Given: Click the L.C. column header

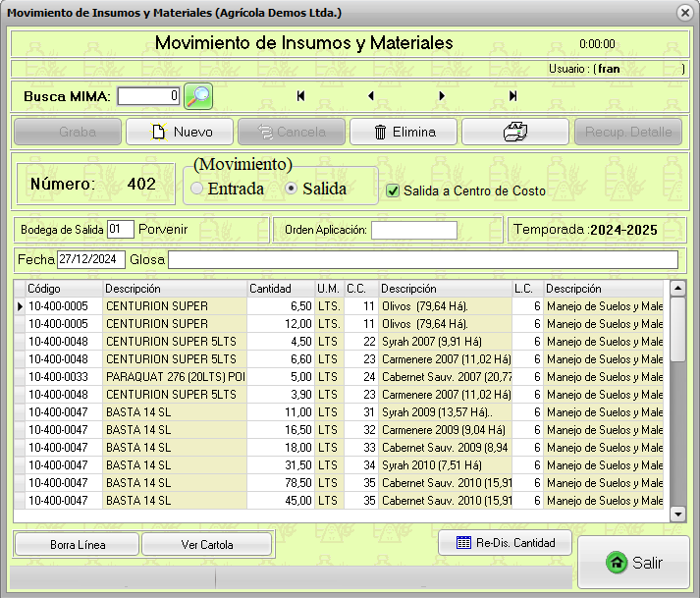Looking at the screenshot, I should tap(527, 289).
